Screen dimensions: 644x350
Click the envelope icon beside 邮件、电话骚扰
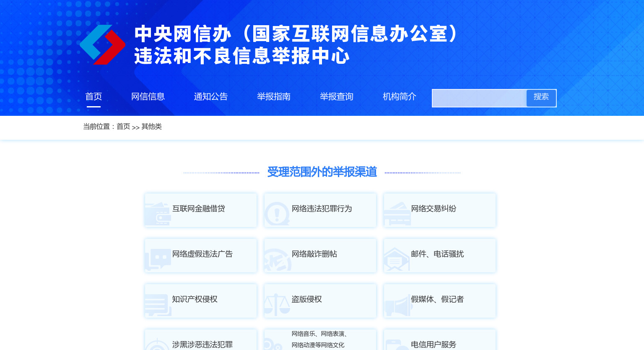(x=397, y=259)
